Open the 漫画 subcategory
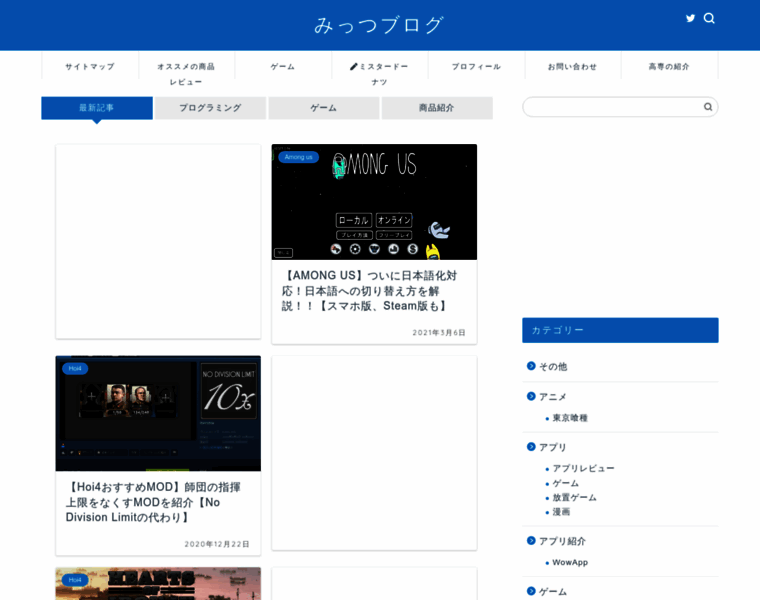The width and height of the screenshot is (760, 600). click(x=561, y=512)
